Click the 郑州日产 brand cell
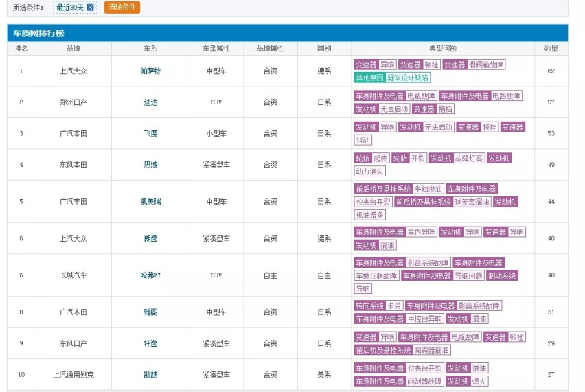 click(73, 102)
